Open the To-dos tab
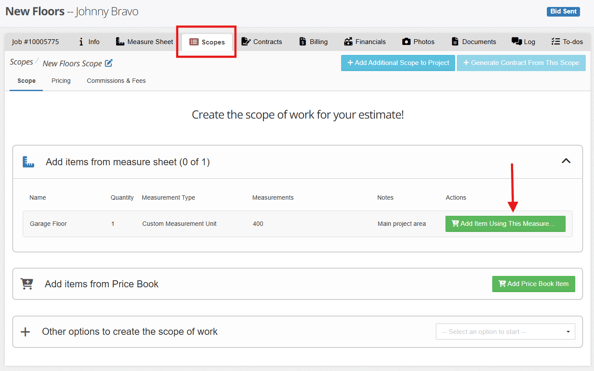 point(567,42)
